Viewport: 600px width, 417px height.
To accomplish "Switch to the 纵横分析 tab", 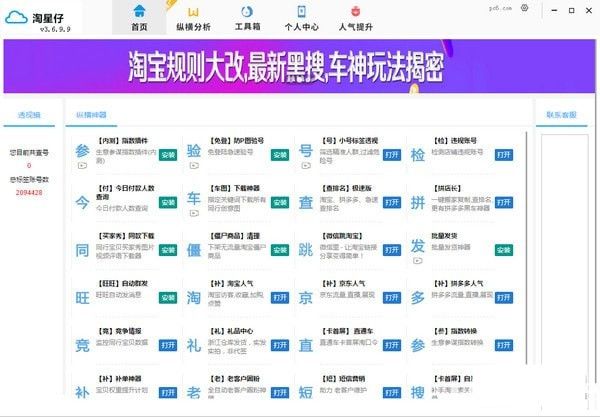I will coord(193,18).
